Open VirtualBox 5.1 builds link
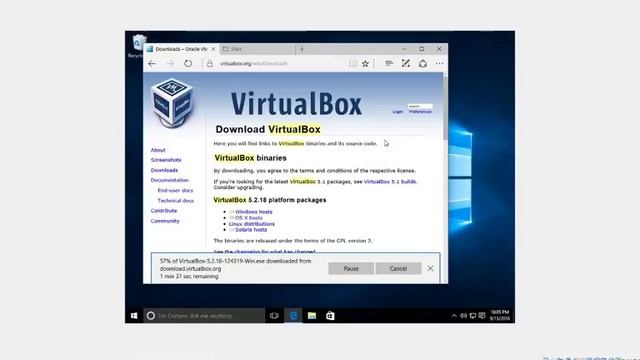Image resolution: width=640 pixels, height=360 pixels. coord(390,182)
